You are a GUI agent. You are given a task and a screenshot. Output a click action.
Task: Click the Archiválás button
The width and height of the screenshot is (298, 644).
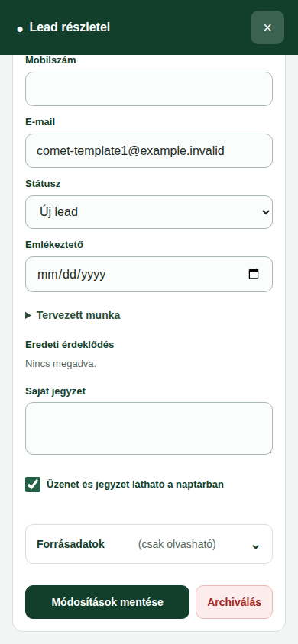point(234,602)
